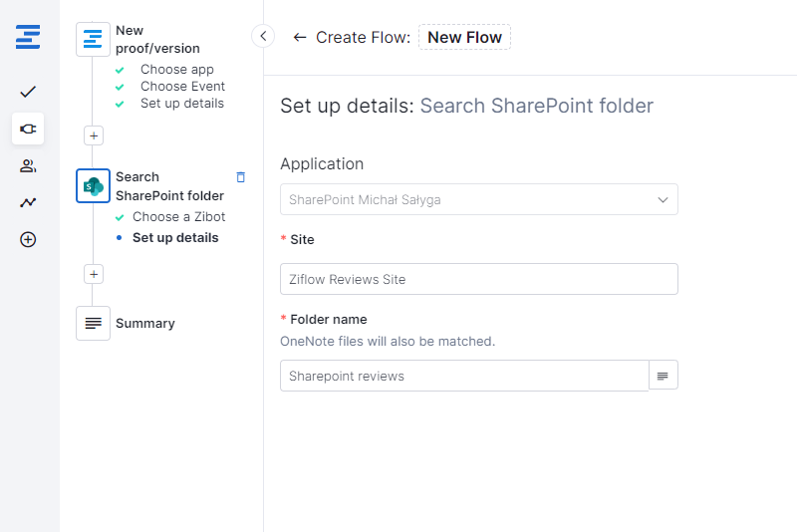Open the dynamic fields picker beside Folder name
Screen dimensions: 797x532
pyautogui.click(x=664, y=376)
